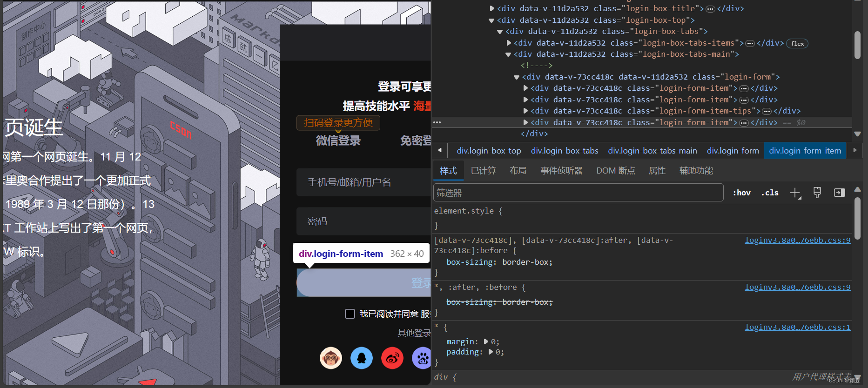Click the QQ penguin login icon
The width and height of the screenshot is (868, 388).
click(362, 358)
